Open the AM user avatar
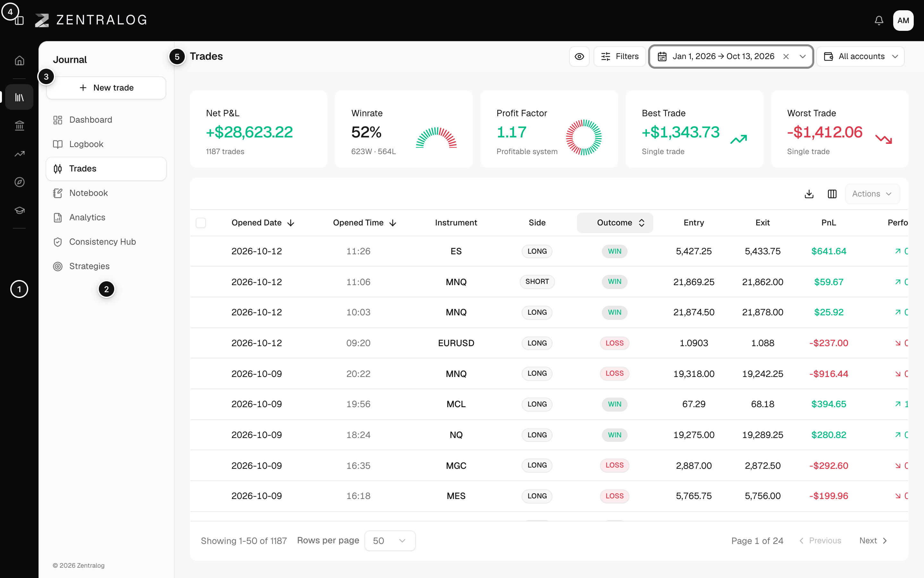 point(903,20)
